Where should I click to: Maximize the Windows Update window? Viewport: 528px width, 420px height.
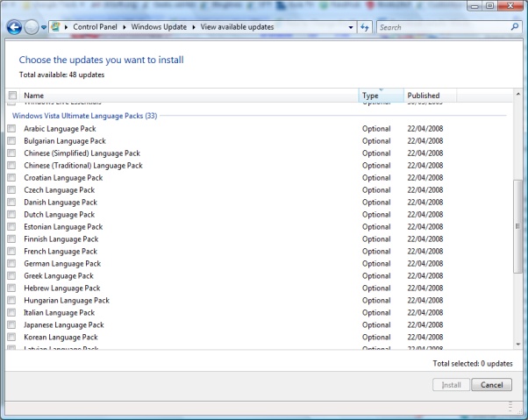[490, 6]
